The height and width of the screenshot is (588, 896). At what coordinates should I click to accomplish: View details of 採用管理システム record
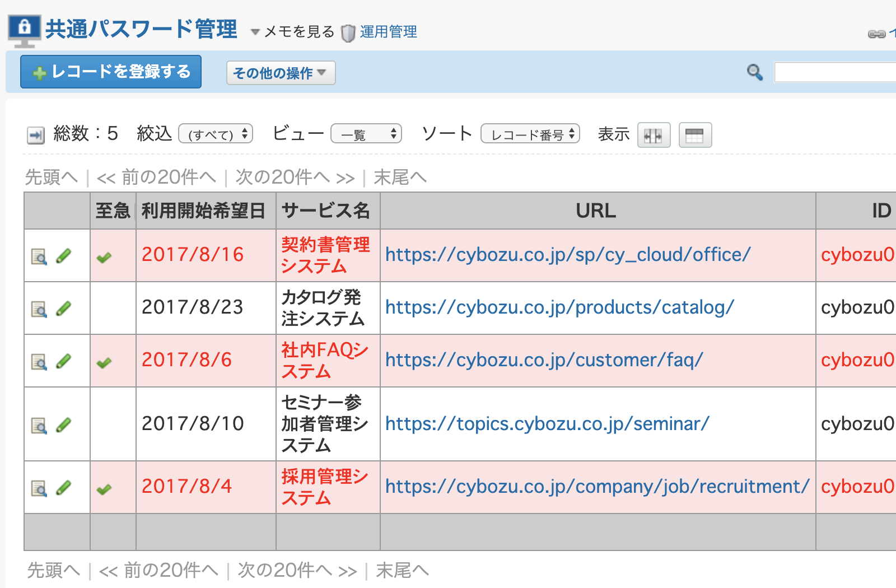coord(39,488)
